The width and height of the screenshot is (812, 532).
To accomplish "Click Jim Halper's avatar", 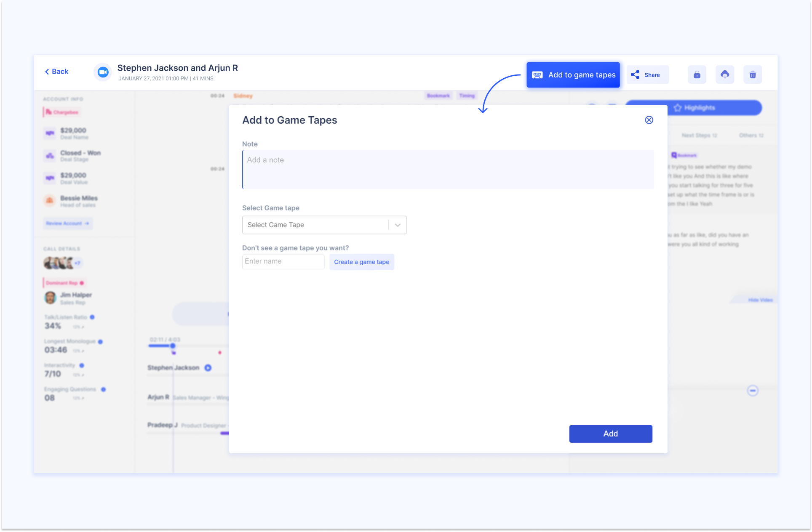I will pos(50,298).
